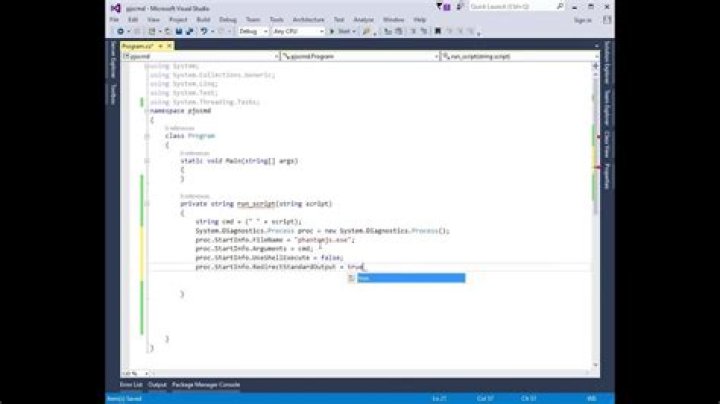Open the run_script member navigation dropdown
This screenshot has height=404, width=720.
519,56
